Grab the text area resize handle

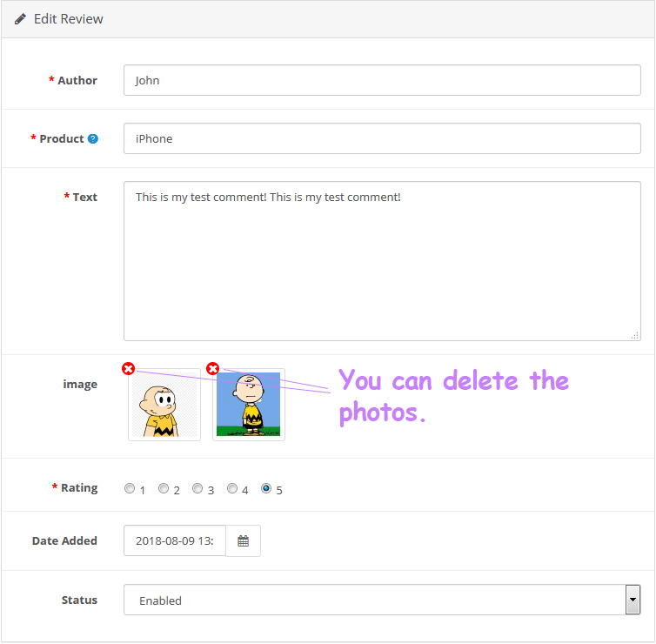click(x=634, y=336)
